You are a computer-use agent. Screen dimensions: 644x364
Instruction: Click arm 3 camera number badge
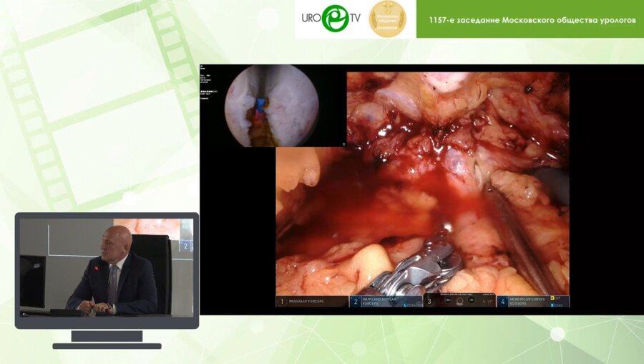(430, 302)
